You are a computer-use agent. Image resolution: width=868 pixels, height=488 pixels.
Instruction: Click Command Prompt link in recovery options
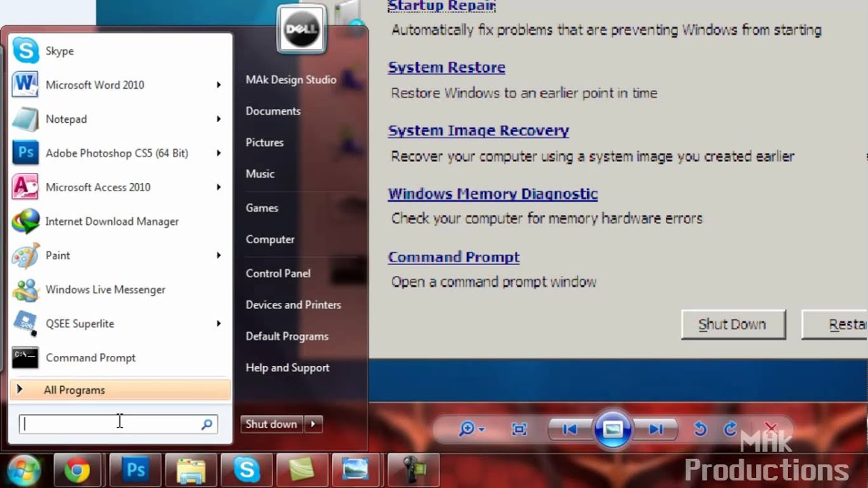pos(454,257)
